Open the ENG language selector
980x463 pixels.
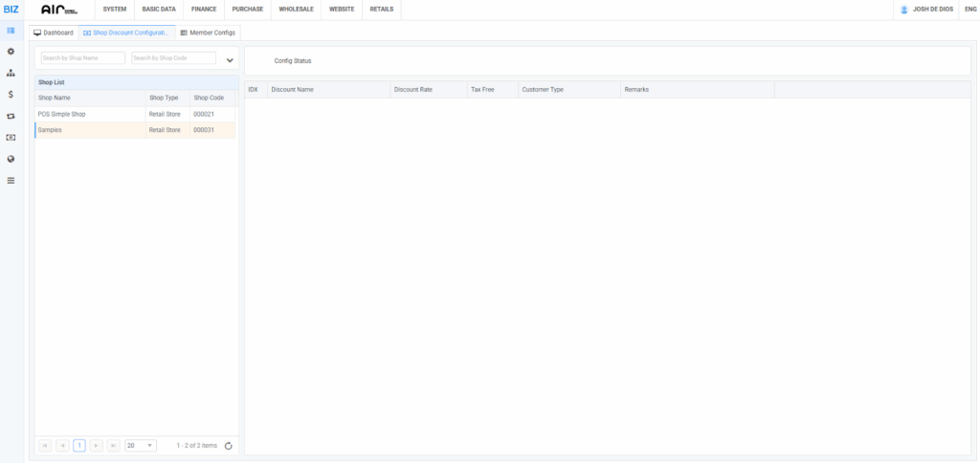969,10
